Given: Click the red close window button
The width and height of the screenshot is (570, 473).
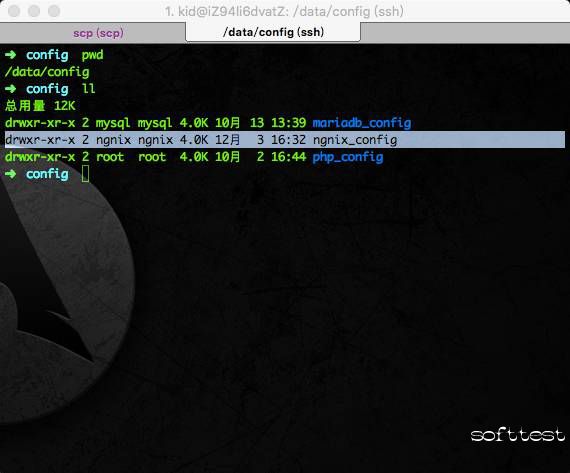Looking at the screenshot, I should 14,11.
